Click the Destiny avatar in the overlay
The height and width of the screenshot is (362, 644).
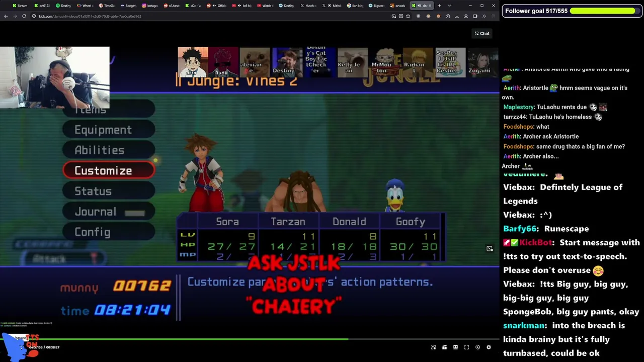pyautogui.click(x=287, y=62)
